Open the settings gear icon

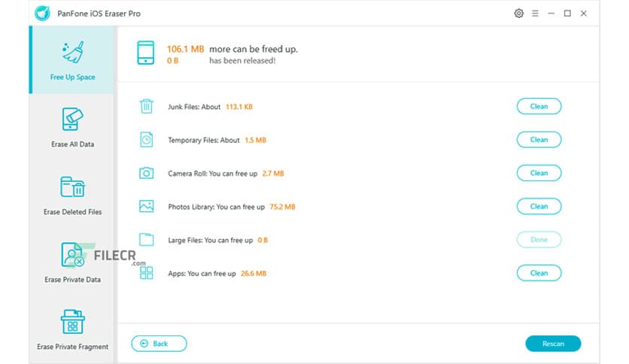tap(518, 14)
